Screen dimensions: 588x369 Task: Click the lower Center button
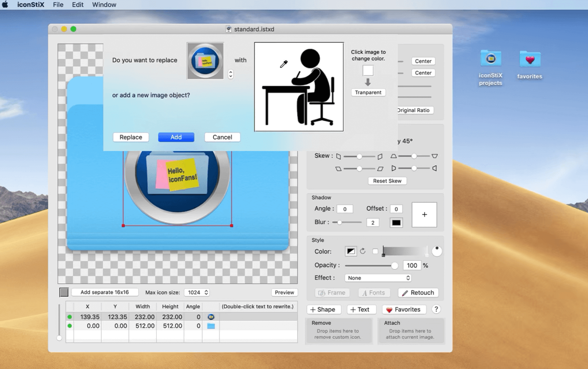[x=423, y=73]
